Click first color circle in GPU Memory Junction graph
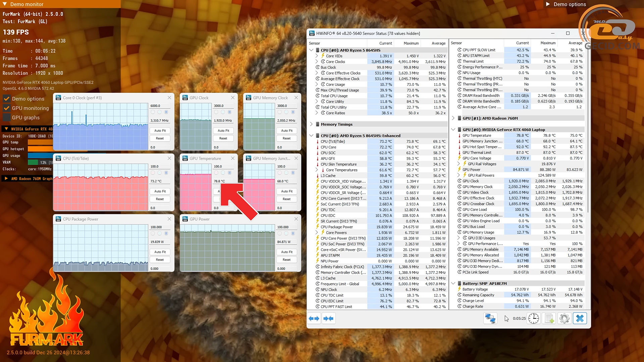 [x=280, y=173]
